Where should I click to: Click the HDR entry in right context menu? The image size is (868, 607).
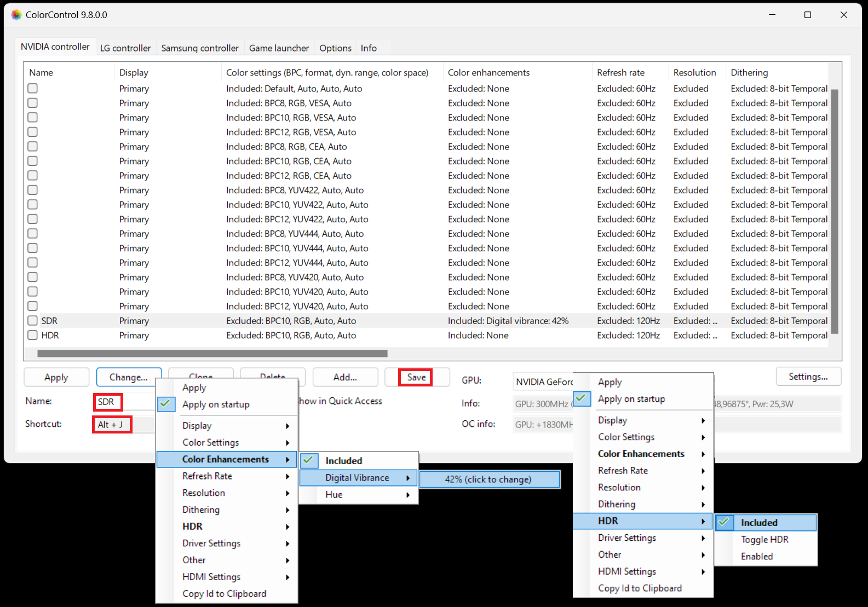pyautogui.click(x=643, y=521)
